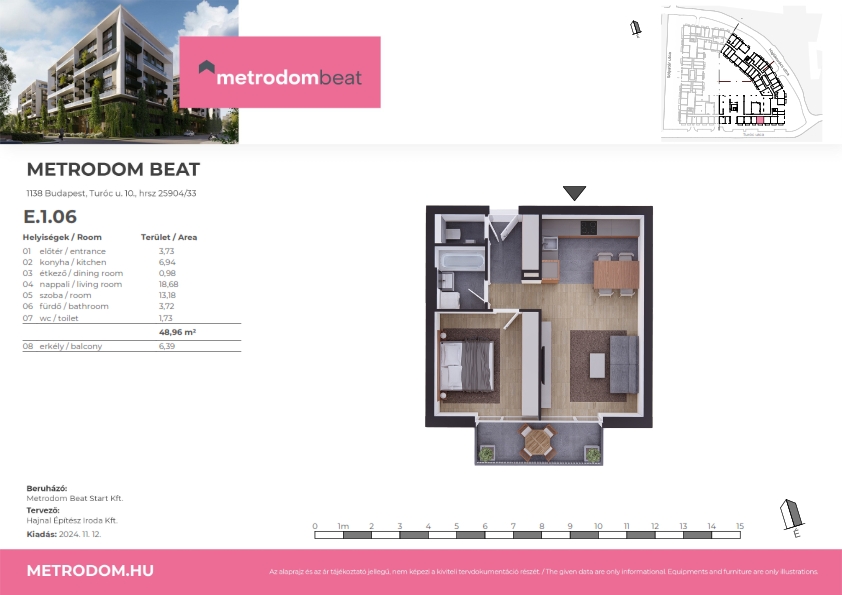Click the E.1.06 apartment number heading
The image size is (842, 595).
pyautogui.click(x=50, y=216)
